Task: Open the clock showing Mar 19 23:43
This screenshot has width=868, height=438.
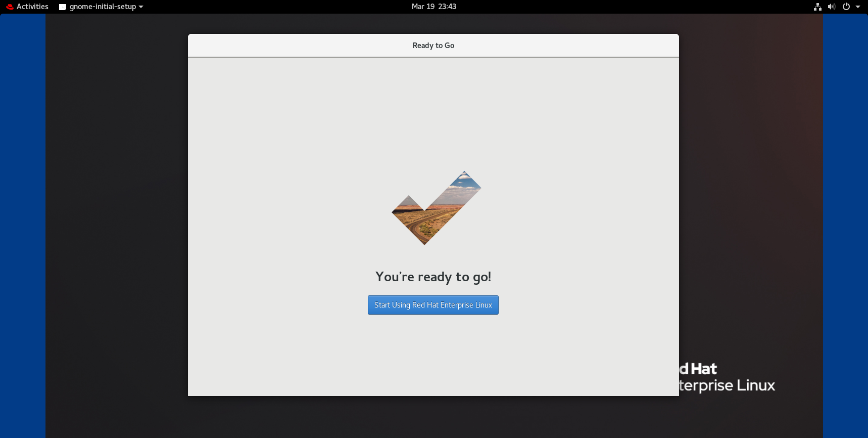Action: pos(434,7)
